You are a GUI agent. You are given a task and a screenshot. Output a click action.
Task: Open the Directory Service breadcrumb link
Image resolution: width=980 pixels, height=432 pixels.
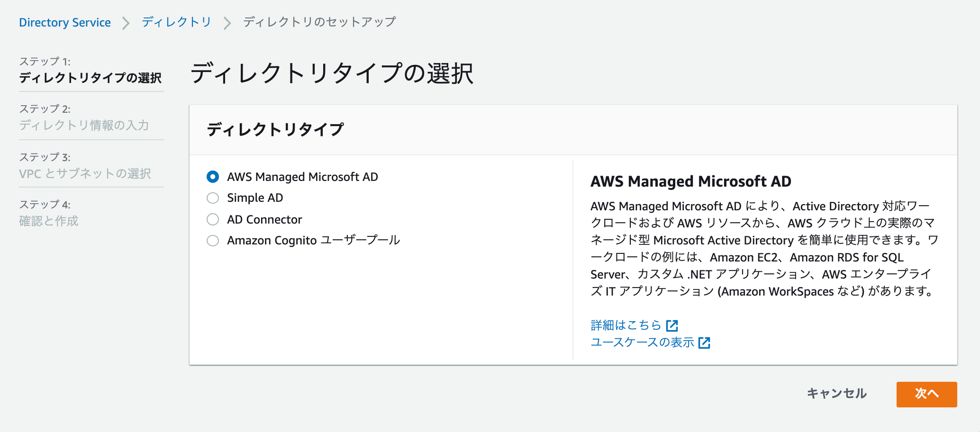(65, 22)
